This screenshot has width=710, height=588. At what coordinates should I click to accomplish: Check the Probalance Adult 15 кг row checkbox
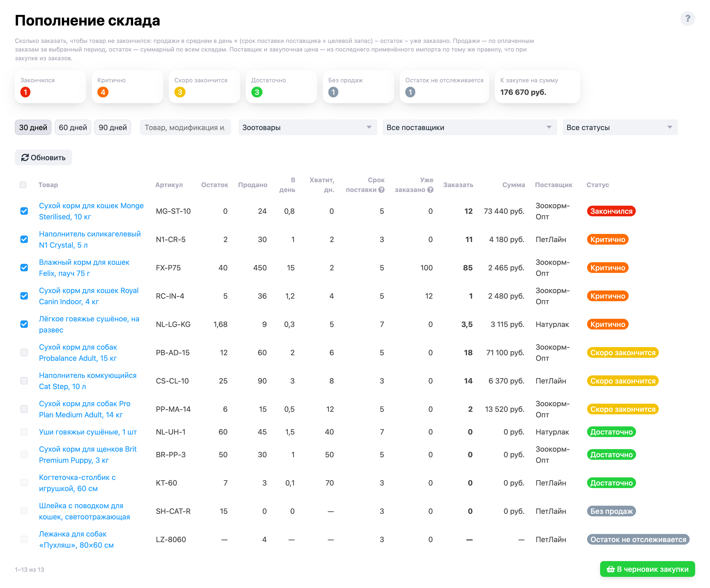pos(24,352)
